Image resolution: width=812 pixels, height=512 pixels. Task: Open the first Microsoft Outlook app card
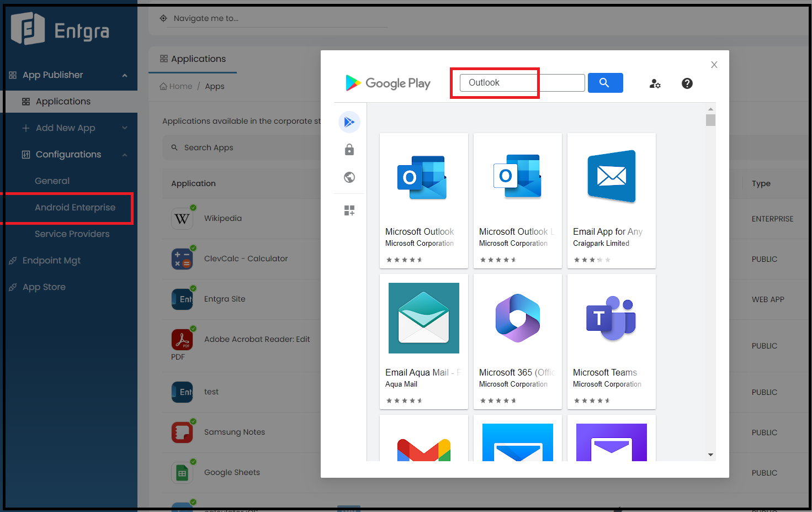coord(424,200)
